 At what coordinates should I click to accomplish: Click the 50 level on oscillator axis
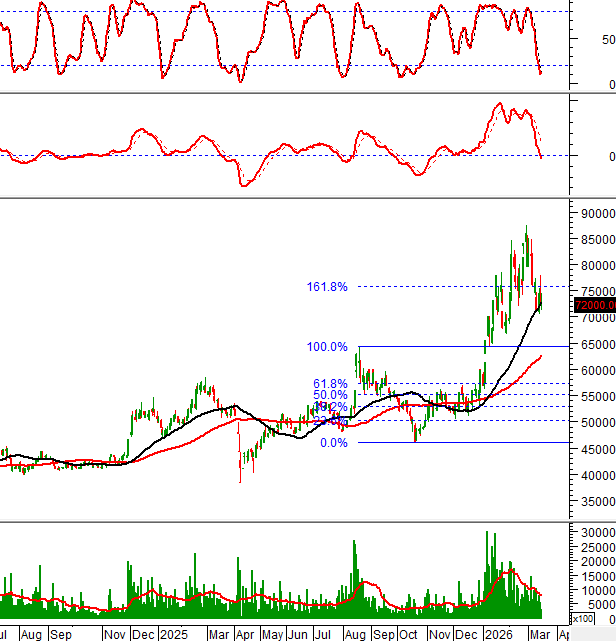(x=608, y=40)
